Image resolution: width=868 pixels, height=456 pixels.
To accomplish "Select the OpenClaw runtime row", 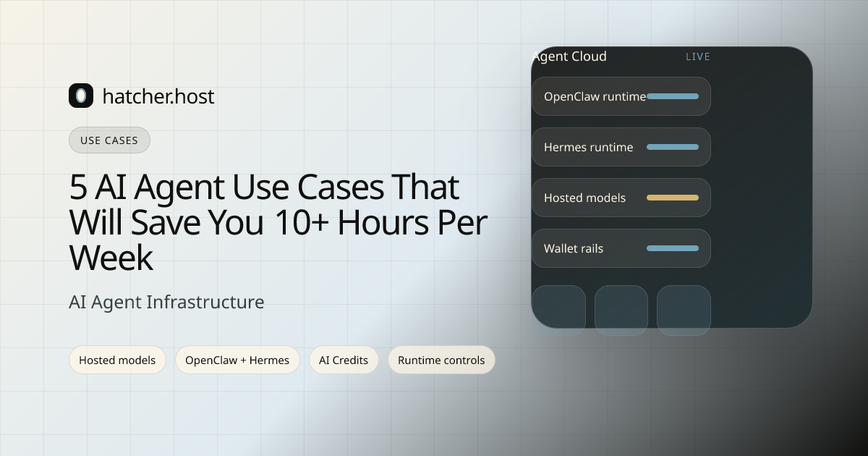I will [621, 96].
